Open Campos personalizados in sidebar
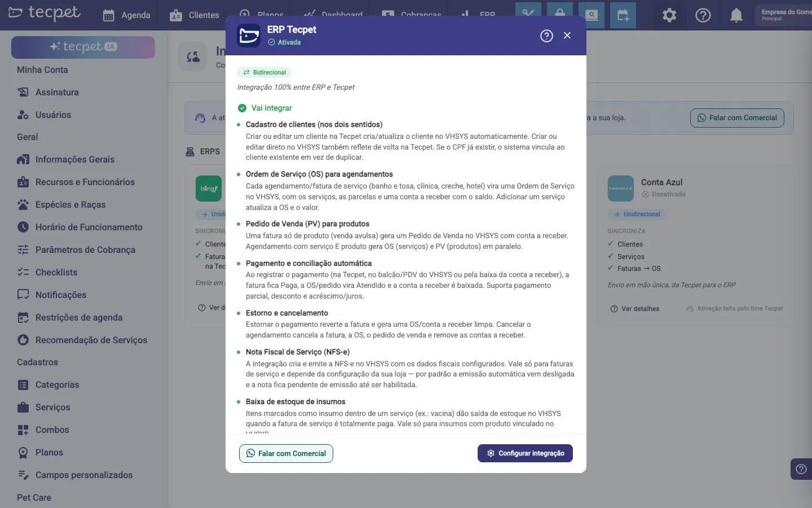Screen dimensions: 812x508 click(83, 475)
